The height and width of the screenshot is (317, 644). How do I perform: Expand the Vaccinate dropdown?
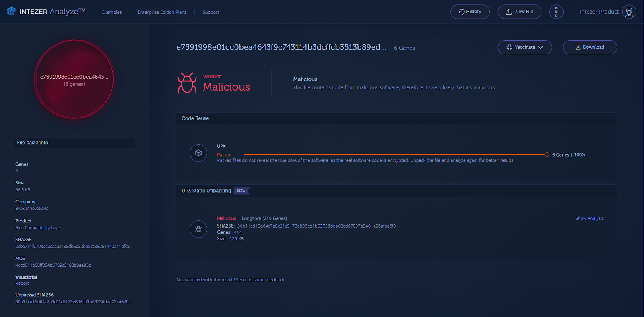(x=525, y=47)
